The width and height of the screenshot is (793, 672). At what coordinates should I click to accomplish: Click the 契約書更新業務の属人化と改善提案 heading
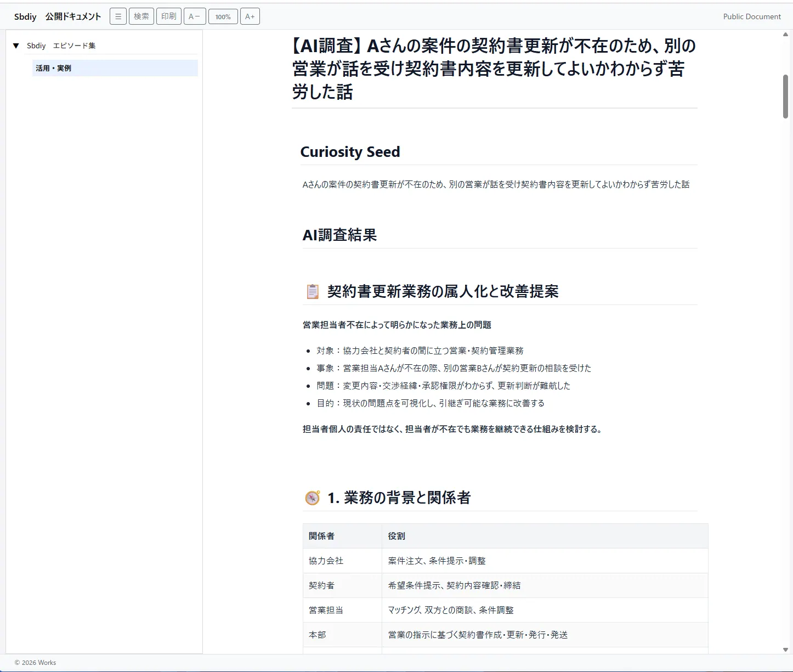tap(443, 291)
